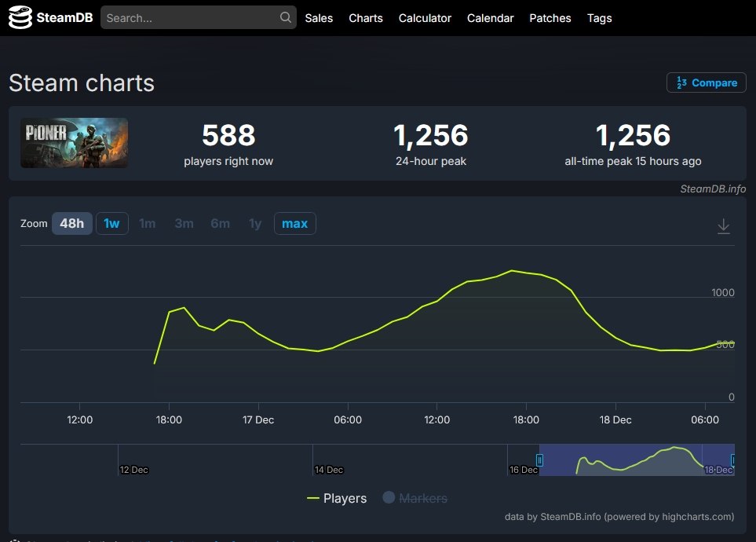Open the Sales menu item
Viewport: 756px width, 542px height.
coord(319,18)
